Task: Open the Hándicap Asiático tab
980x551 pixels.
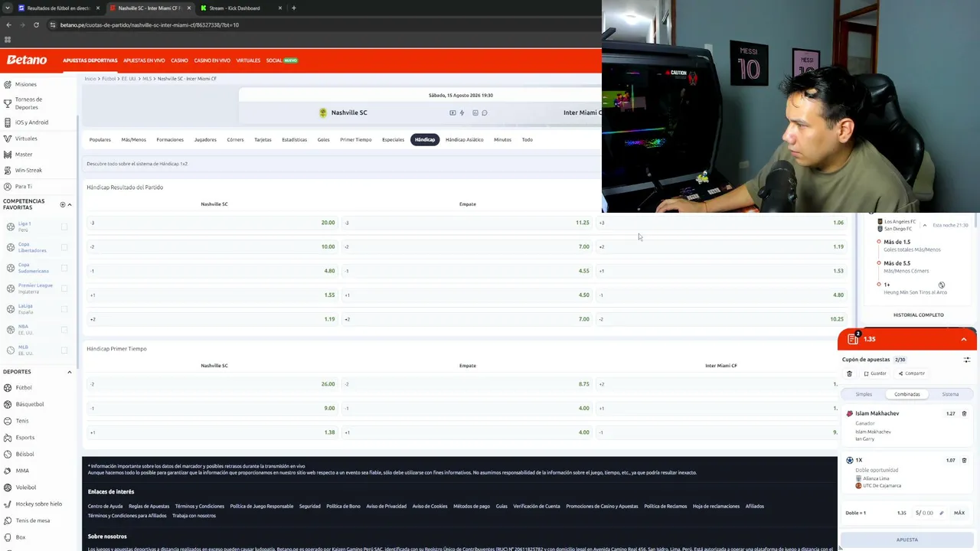Action: (x=464, y=140)
